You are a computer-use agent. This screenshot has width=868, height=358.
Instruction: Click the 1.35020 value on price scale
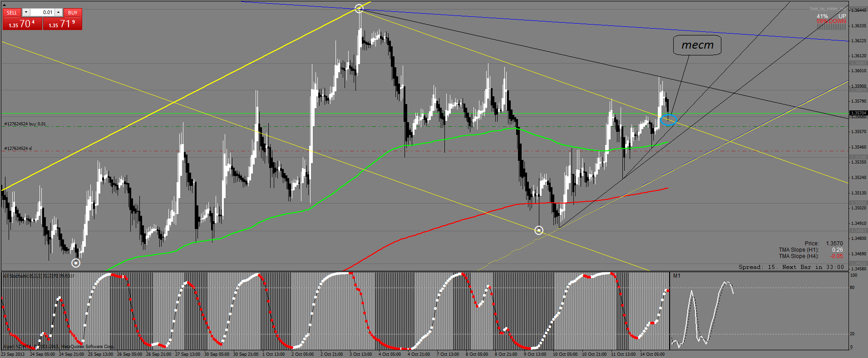pyautogui.click(x=858, y=208)
